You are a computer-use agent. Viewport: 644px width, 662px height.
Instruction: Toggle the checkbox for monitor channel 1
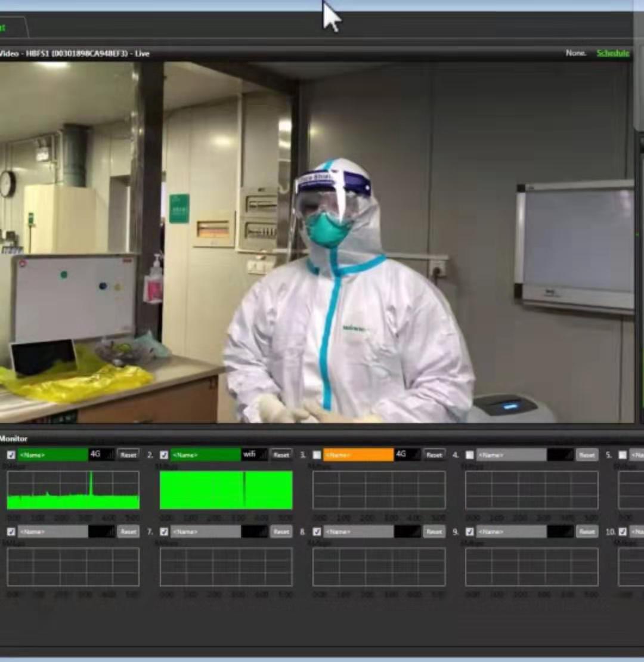pyautogui.click(x=11, y=454)
